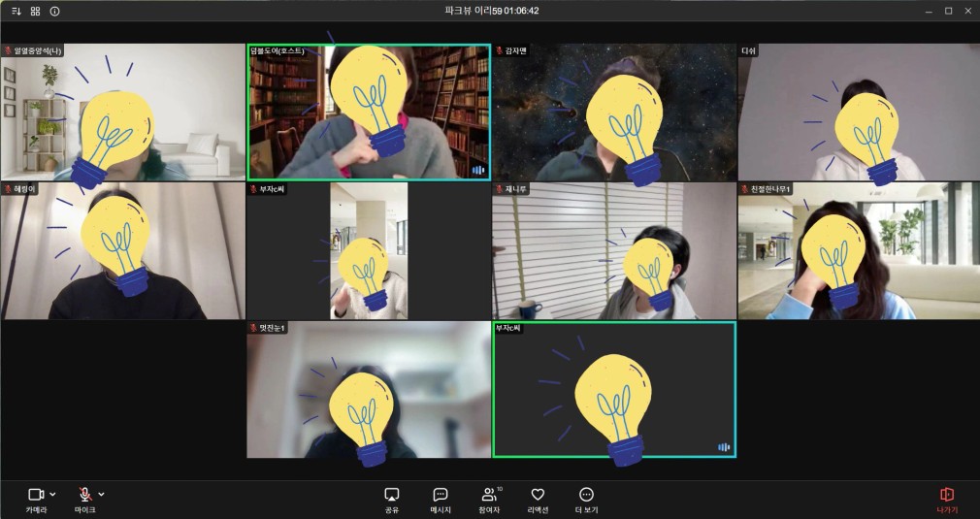Click the 재니무 name label

516,189
